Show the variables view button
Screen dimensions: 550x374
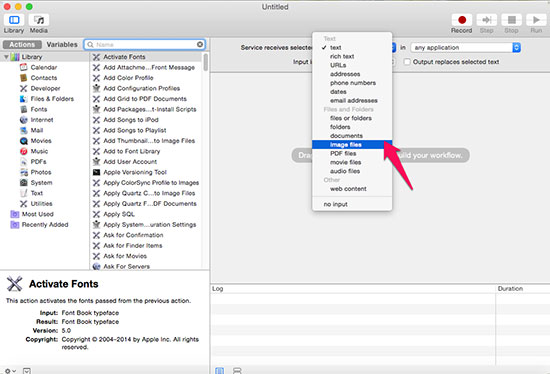click(x=237, y=370)
